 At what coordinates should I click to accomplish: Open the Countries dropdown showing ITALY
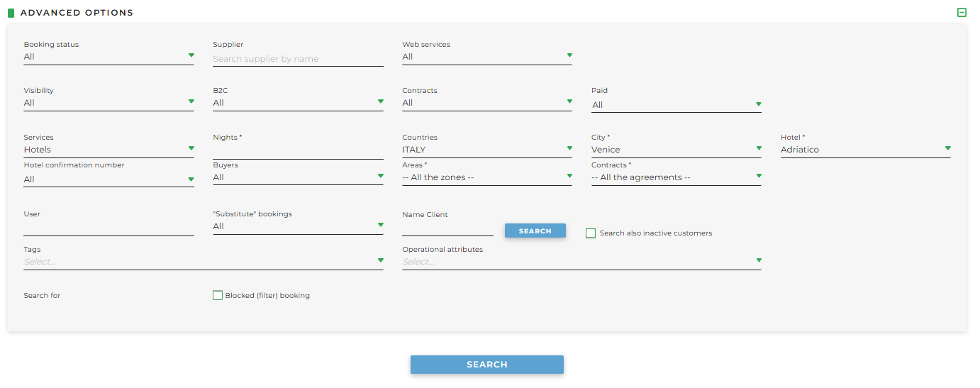(x=486, y=150)
